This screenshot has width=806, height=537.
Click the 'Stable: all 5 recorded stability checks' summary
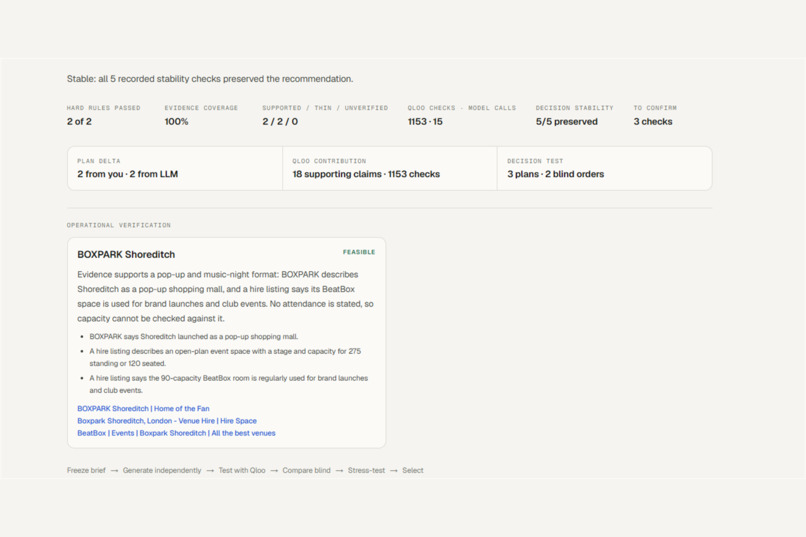point(210,79)
